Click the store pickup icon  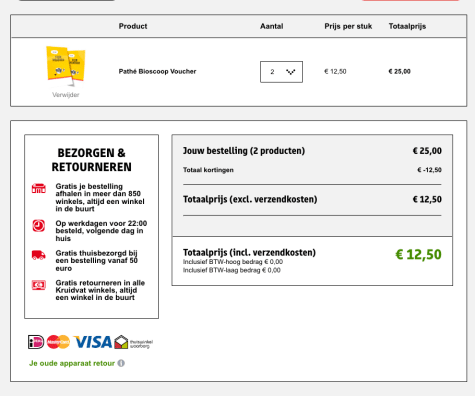[39, 188]
